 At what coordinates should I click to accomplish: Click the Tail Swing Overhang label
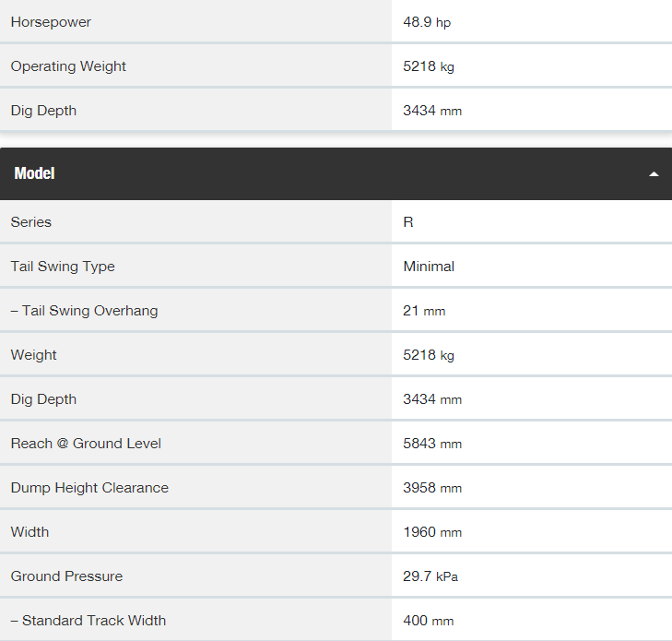click(85, 311)
